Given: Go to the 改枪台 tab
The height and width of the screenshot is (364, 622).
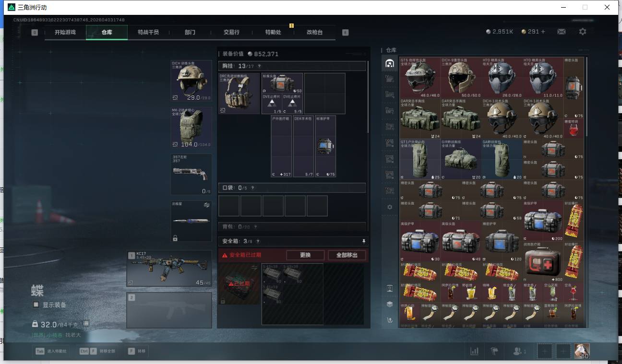Looking at the screenshot, I should (314, 32).
